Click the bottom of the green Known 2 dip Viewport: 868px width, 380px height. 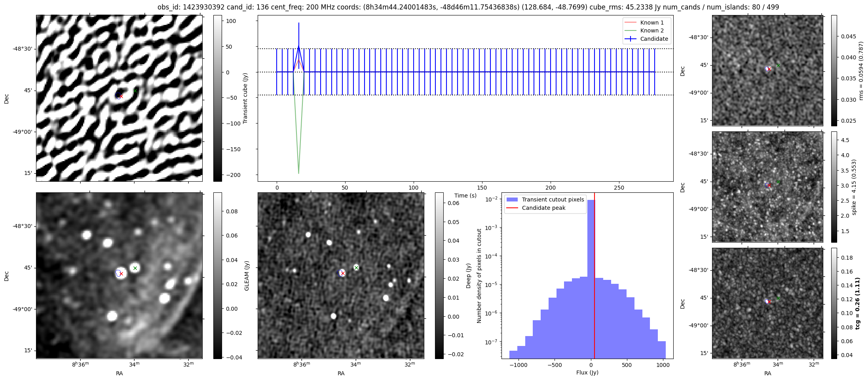coord(298,173)
